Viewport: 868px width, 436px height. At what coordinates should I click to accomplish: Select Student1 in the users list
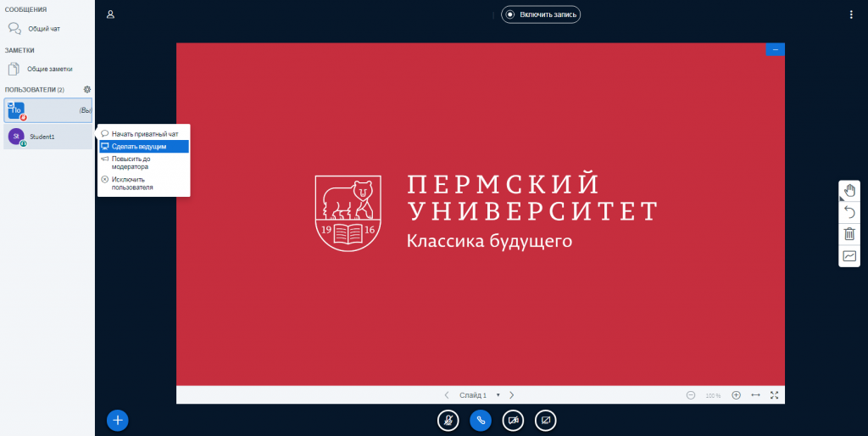pyautogui.click(x=47, y=137)
